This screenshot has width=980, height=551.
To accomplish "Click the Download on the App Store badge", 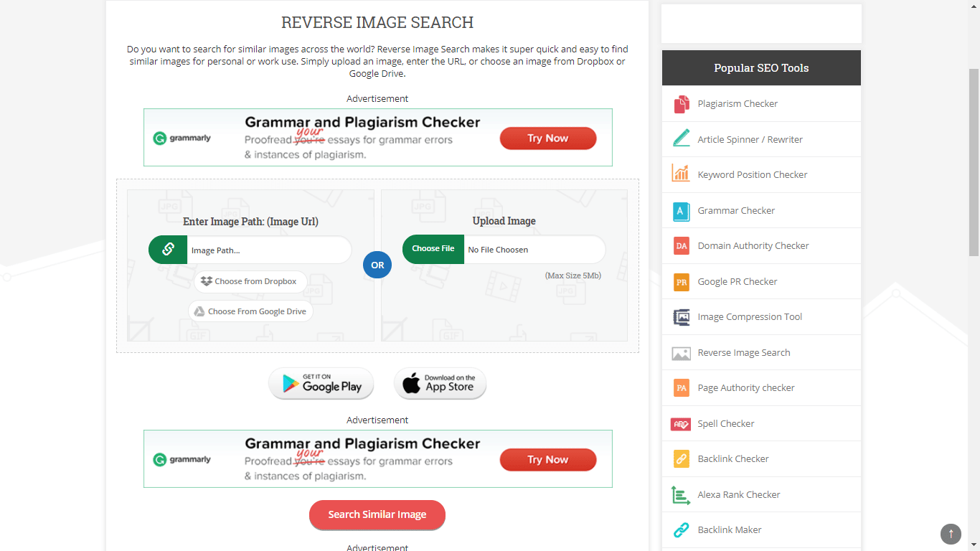I will tap(440, 383).
